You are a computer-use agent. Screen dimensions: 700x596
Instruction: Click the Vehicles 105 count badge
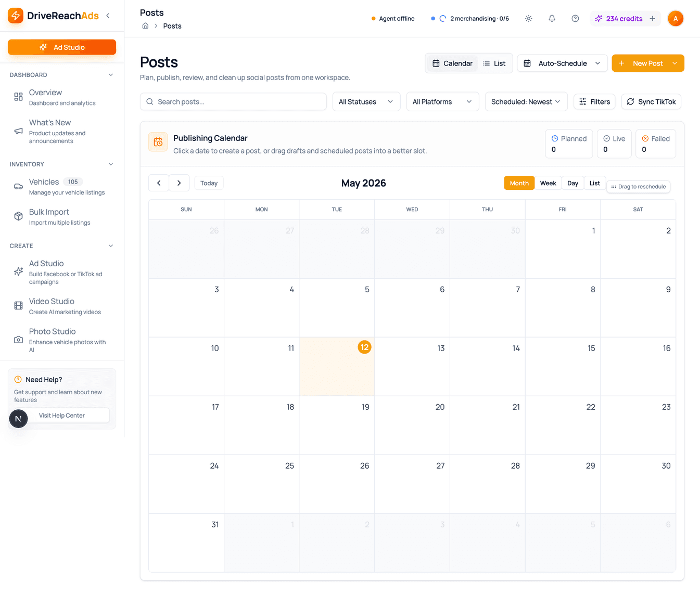pos(73,182)
